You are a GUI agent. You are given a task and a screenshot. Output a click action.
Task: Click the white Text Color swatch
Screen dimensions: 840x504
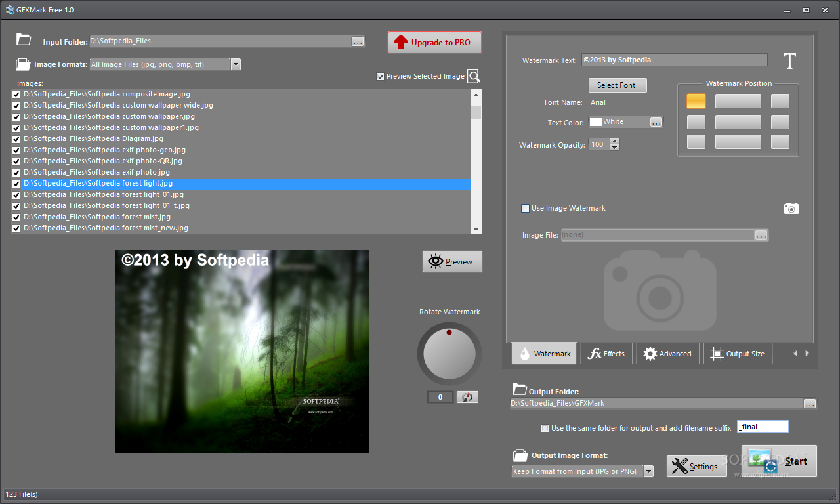click(596, 122)
